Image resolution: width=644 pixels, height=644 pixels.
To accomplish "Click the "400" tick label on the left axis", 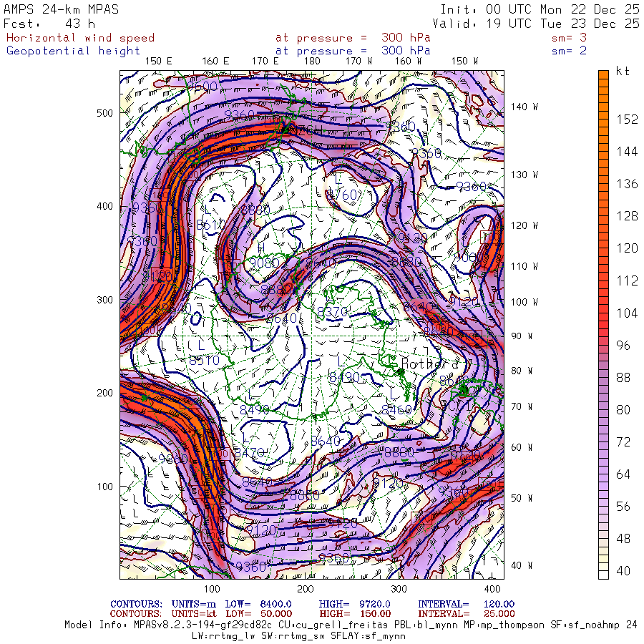I will tap(104, 207).
